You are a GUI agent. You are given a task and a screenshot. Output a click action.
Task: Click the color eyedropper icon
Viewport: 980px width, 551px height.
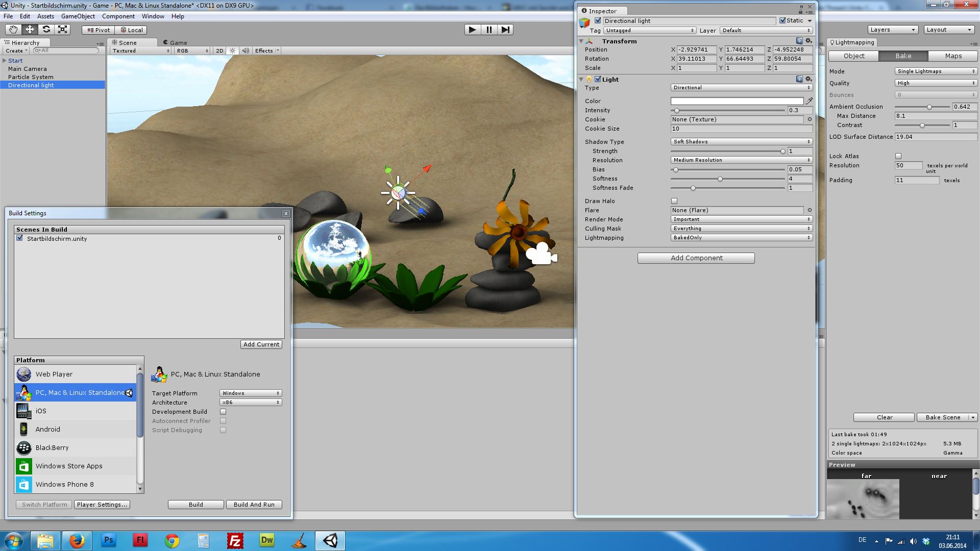tap(809, 101)
